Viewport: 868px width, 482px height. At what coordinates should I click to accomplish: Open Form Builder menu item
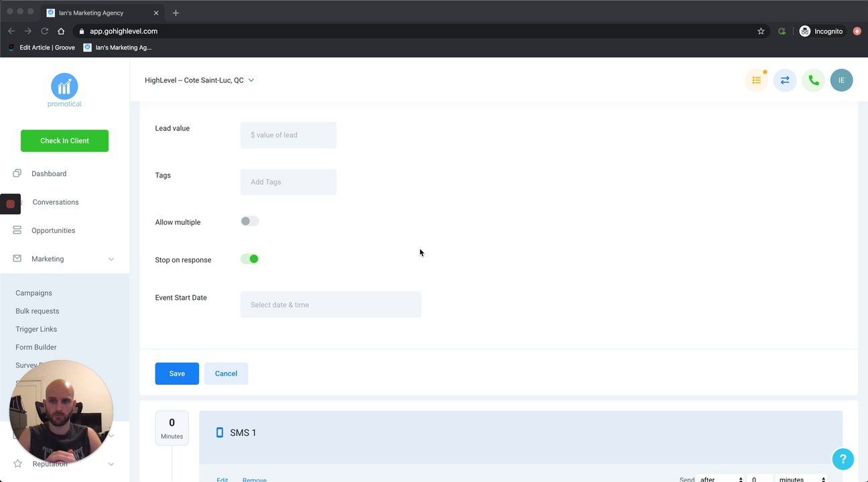click(x=36, y=347)
